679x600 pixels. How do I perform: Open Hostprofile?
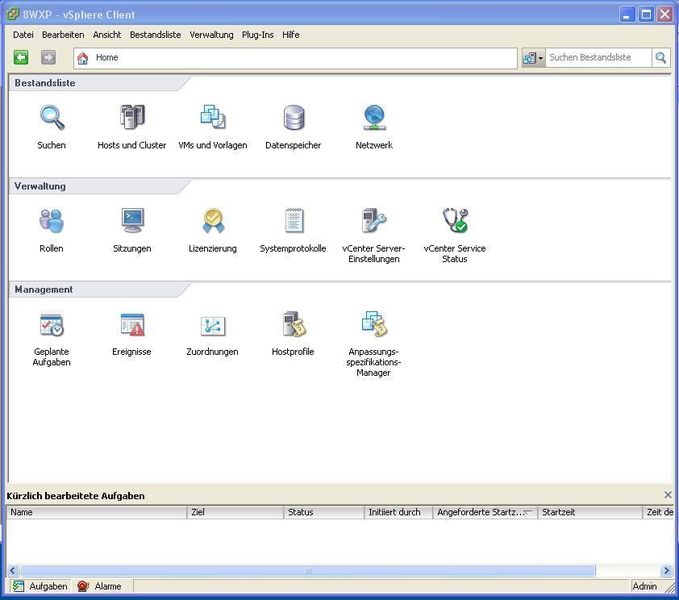[294, 324]
